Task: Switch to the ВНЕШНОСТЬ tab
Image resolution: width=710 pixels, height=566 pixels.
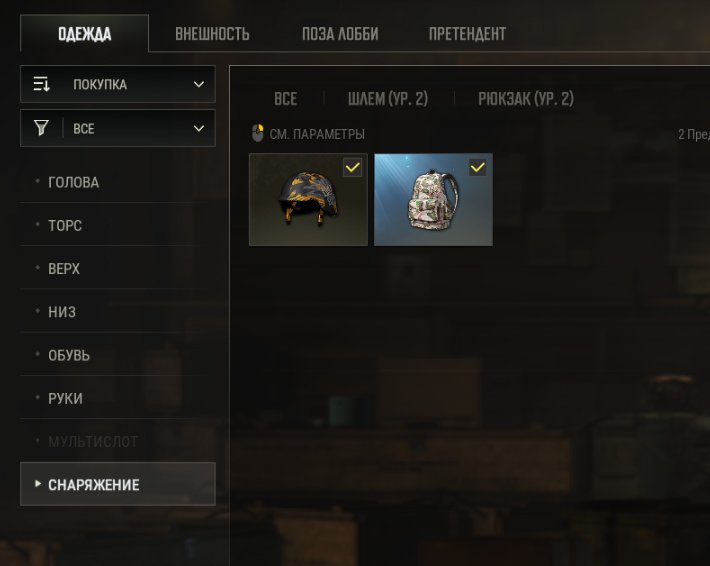Action: point(212,34)
